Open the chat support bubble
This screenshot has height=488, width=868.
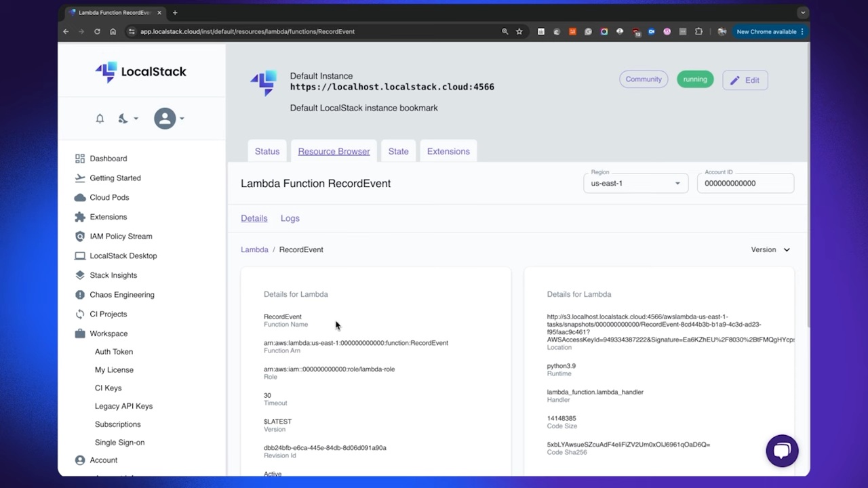pyautogui.click(x=782, y=451)
